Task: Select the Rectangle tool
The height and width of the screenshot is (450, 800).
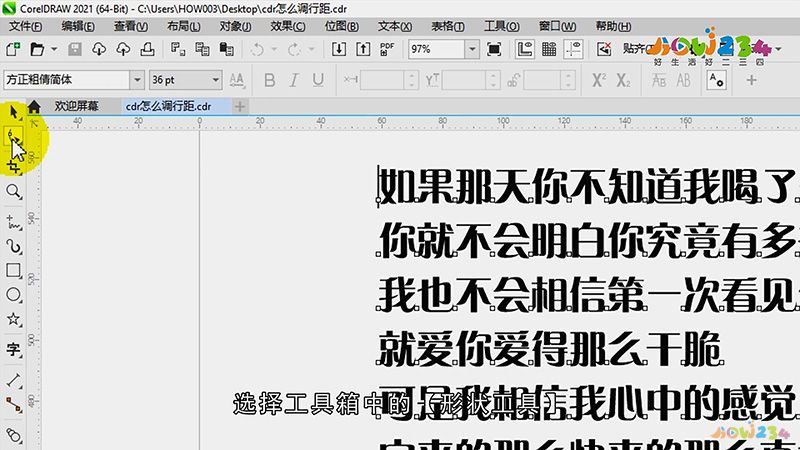Action: tap(13, 270)
